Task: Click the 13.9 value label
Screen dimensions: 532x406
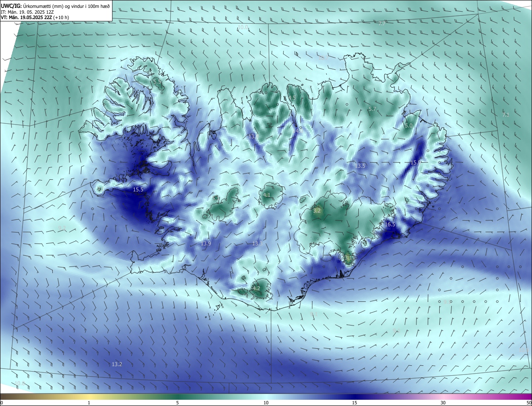Action: coord(206,243)
